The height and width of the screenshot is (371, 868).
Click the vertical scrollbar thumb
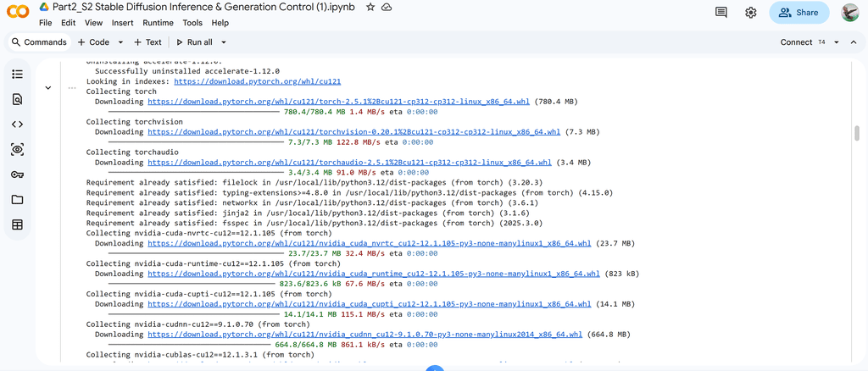(x=857, y=133)
